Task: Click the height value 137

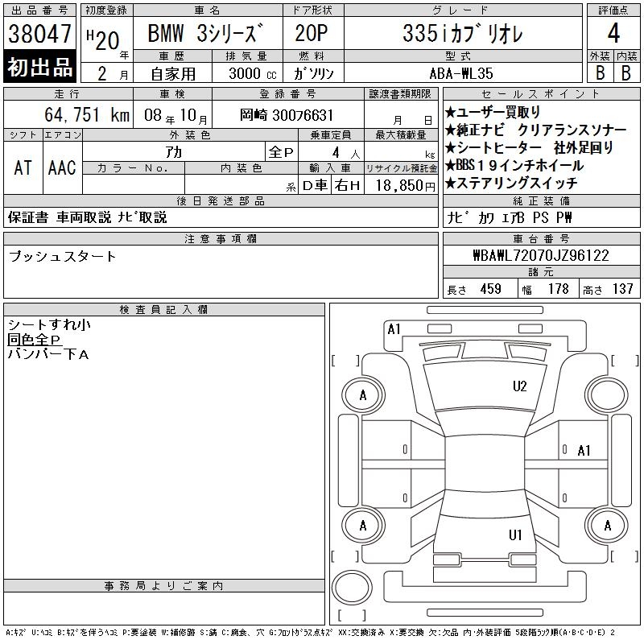Action: 622,289
